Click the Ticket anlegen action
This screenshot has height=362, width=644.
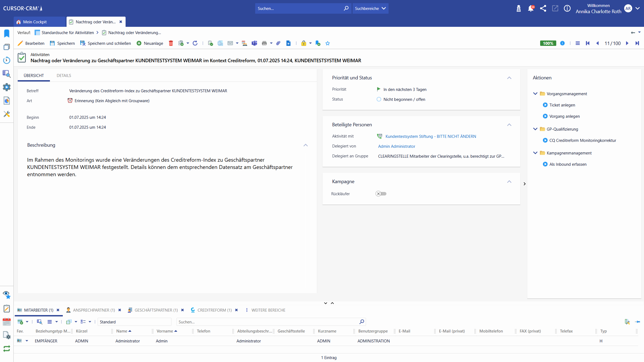click(x=562, y=105)
